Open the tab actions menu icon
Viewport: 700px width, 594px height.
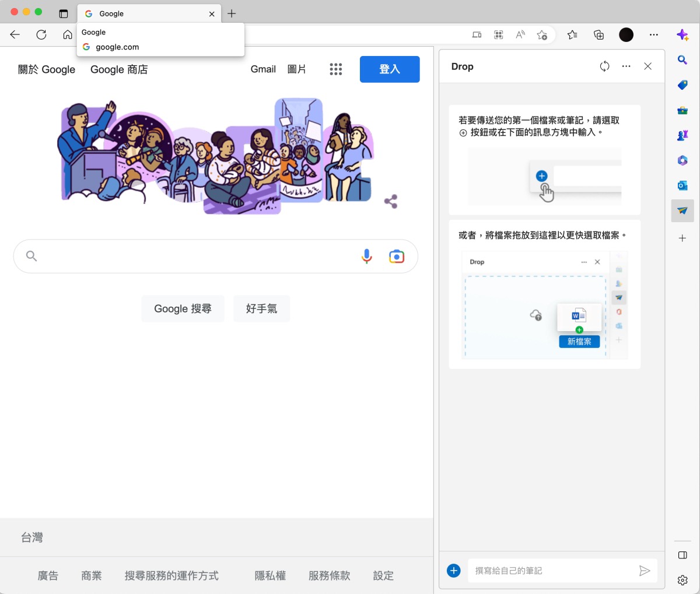64,14
